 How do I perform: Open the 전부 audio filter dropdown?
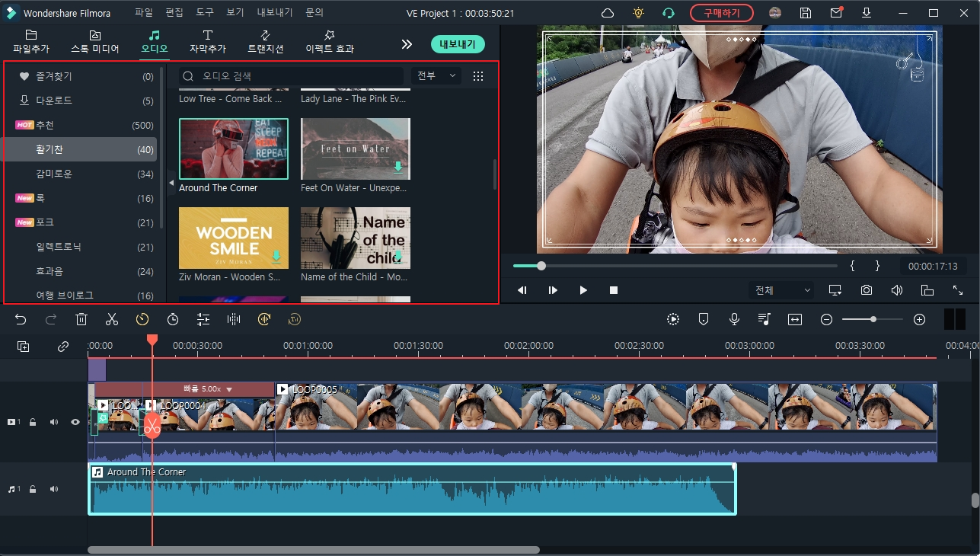(x=435, y=76)
